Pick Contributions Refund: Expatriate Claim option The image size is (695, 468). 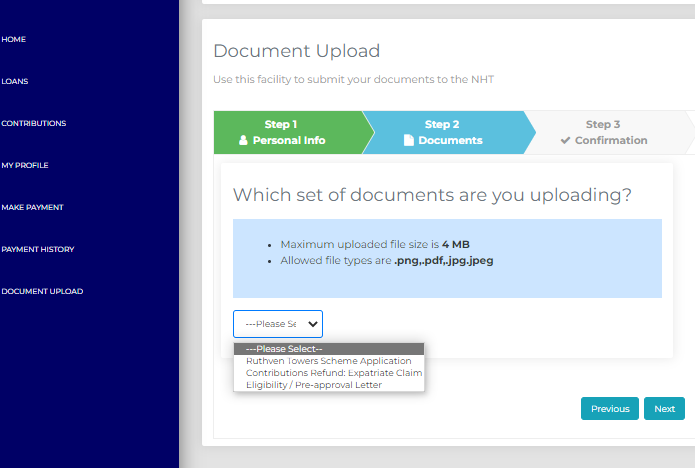click(333, 373)
